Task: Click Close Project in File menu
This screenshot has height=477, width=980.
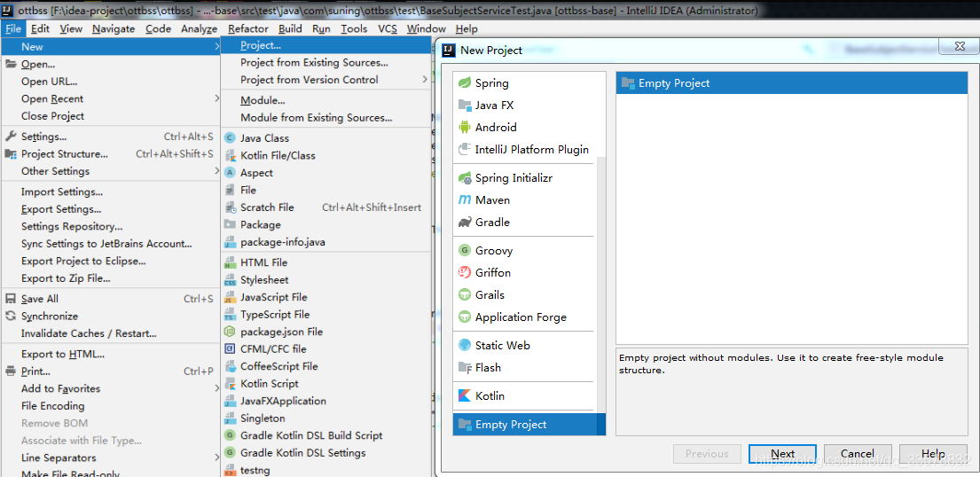Action: [111, 115]
